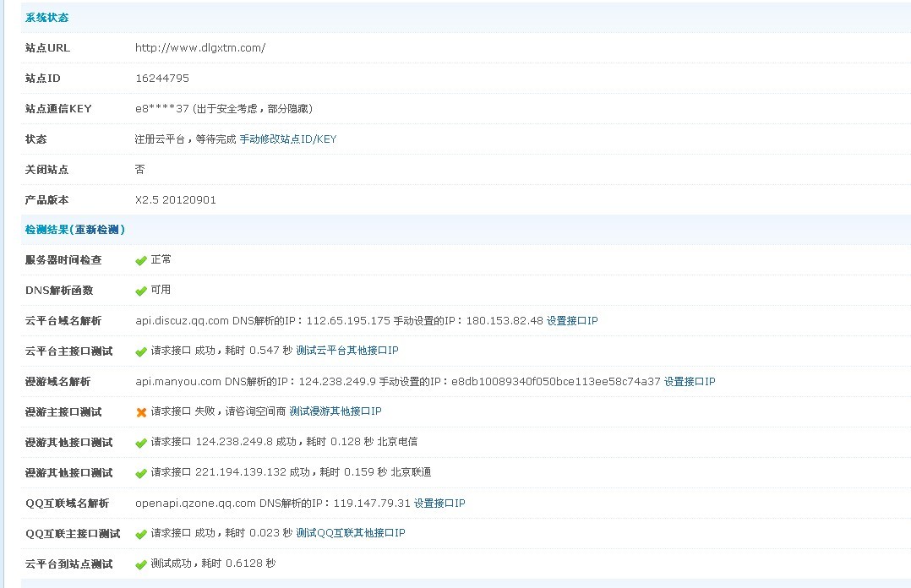Click check icon beside 221.194.139.132 result
The image size is (911, 588).
click(140, 474)
